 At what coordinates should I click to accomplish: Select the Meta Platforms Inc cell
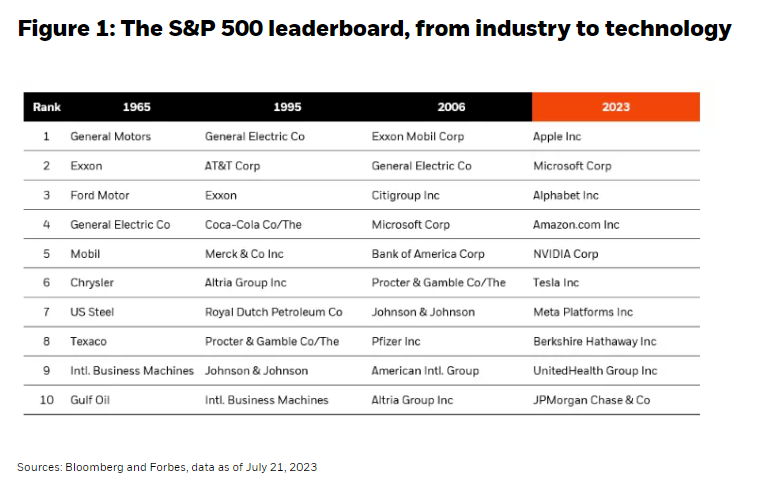tap(583, 312)
